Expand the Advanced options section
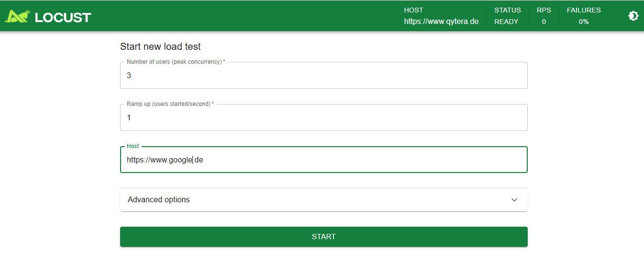The width and height of the screenshot is (644, 277). pyautogui.click(x=323, y=199)
